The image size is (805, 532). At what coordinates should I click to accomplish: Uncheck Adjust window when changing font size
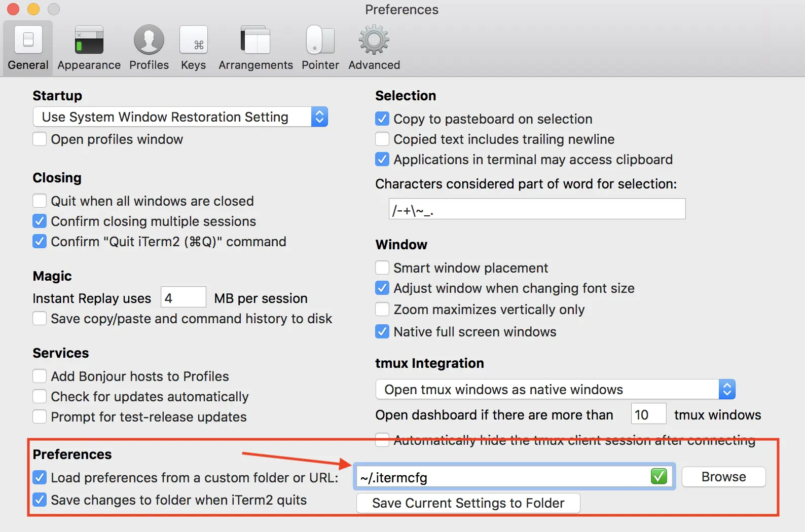[x=382, y=288]
